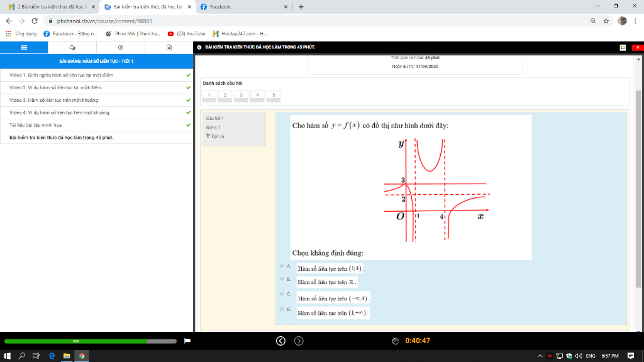Image resolution: width=644 pixels, height=362 pixels.
Task: Click the timer clock icon
Action: point(395,341)
